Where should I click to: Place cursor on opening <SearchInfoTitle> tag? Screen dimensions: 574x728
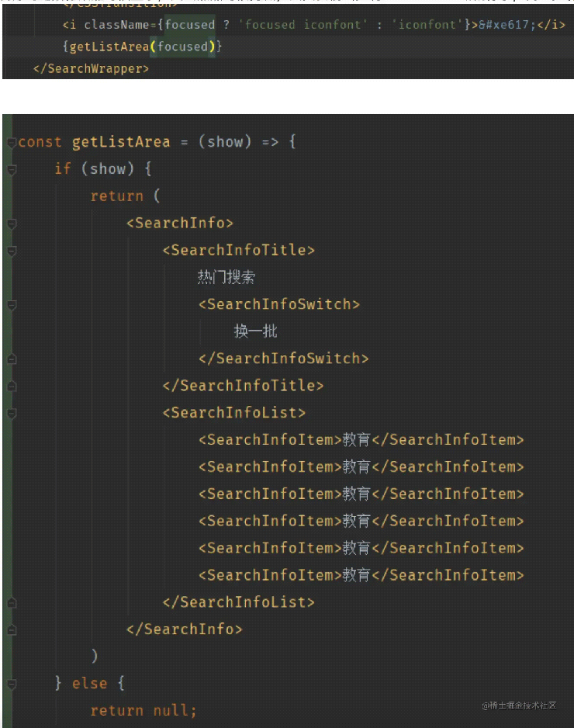click(238, 250)
